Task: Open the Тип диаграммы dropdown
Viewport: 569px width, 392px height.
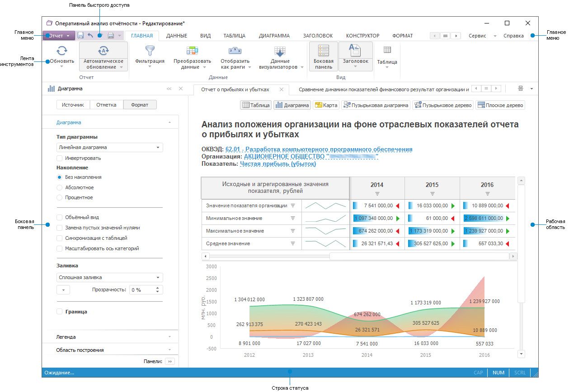Action: pyautogui.click(x=109, y=147)
